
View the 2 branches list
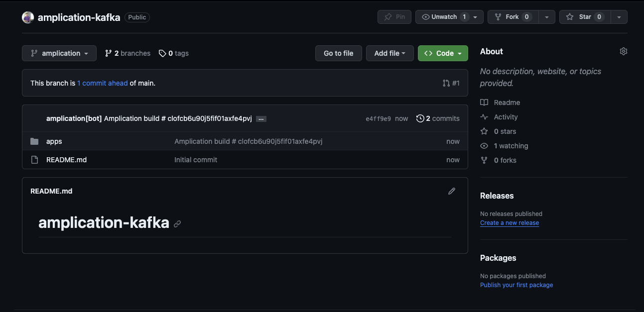128,53
